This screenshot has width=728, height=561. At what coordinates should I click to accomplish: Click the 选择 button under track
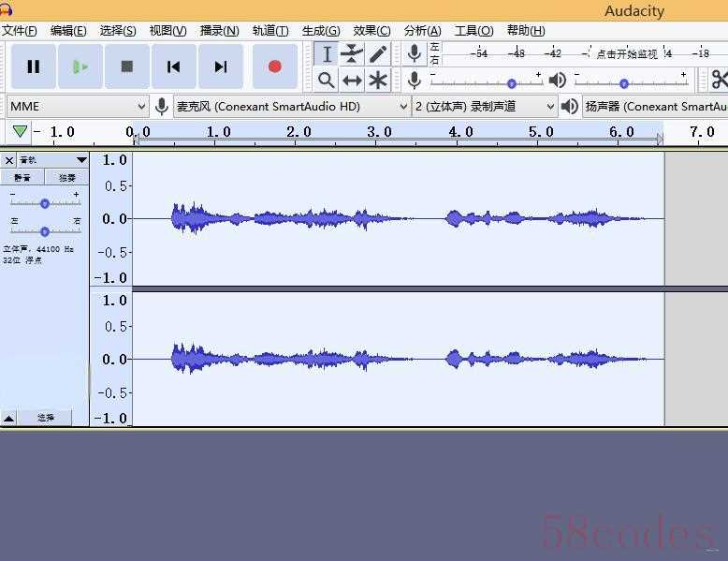[x=45, y=418]
